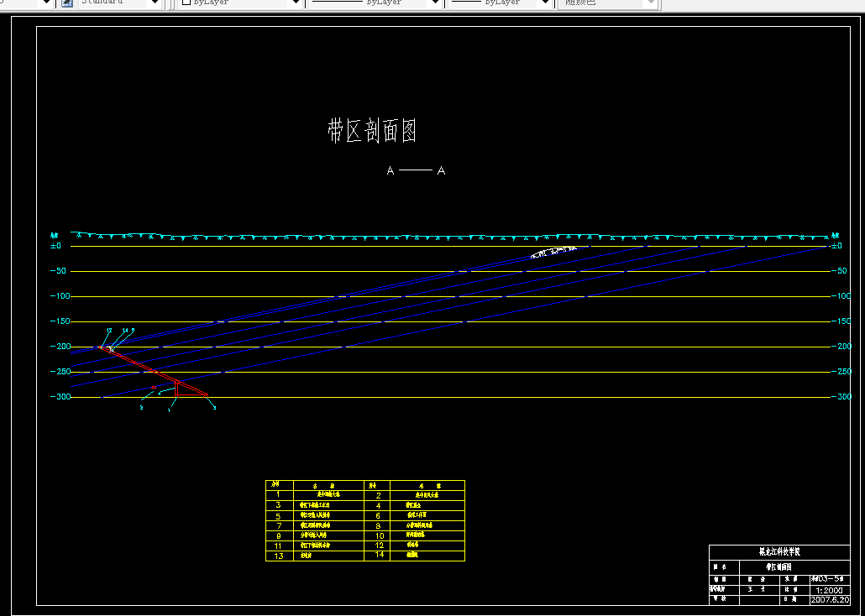The image size is (865, 616).
Task: Click the 1:2000 scale cell
Action: [828, 590]
